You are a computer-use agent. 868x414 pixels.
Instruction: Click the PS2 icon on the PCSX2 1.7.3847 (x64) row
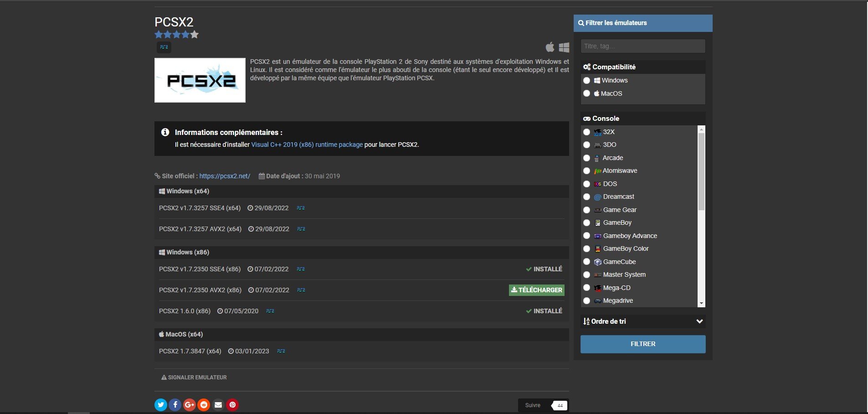[x=281, y=351]
